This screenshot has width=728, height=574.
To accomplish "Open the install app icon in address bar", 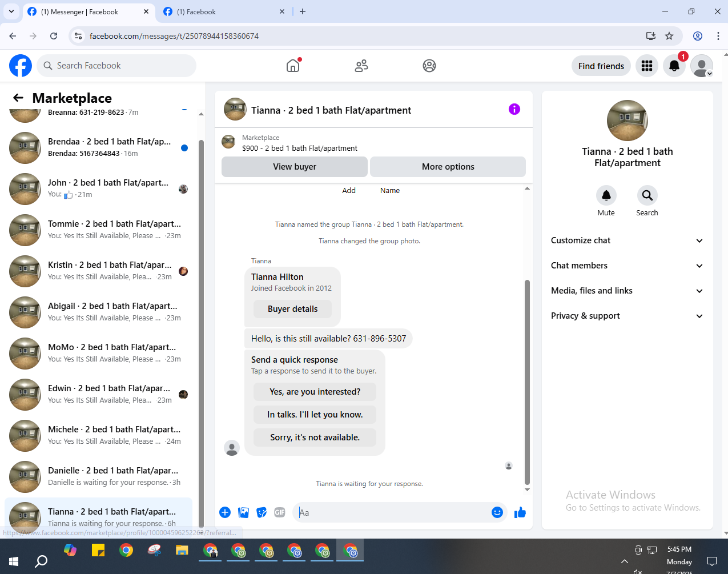I will 651,36.
